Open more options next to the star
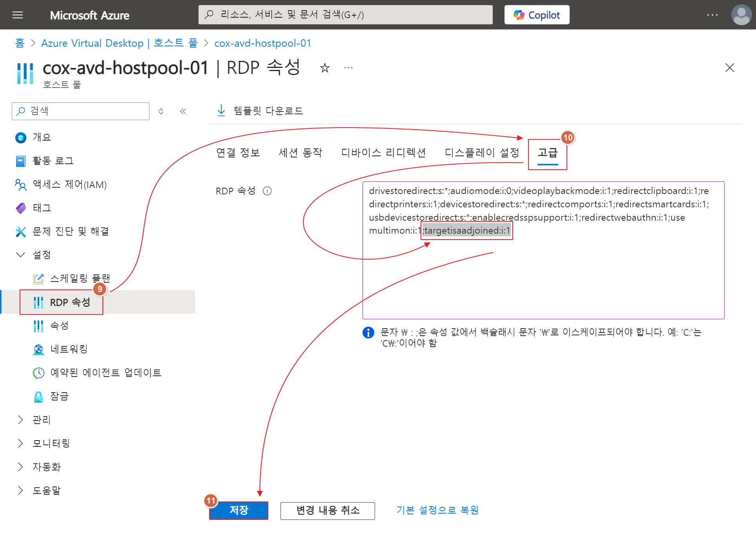Viewport: 756px width, 534px height. pyautogui.click(x=348, y=68)
